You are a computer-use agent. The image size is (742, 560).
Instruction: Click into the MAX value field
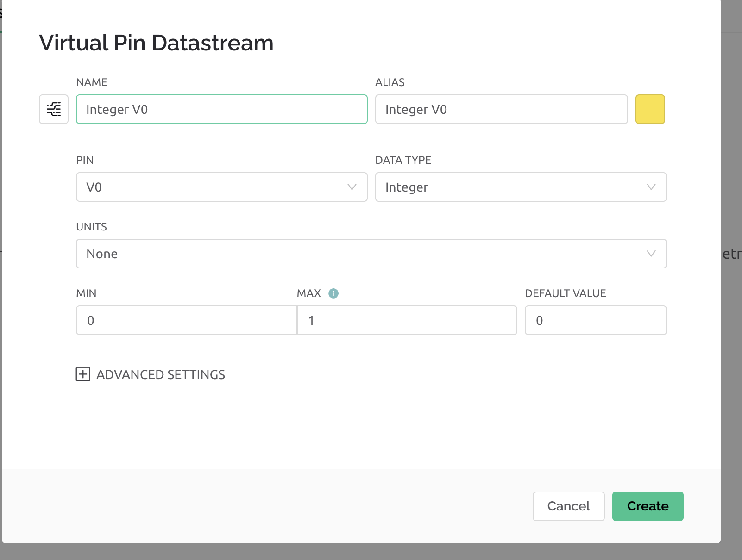pos(407,320)
